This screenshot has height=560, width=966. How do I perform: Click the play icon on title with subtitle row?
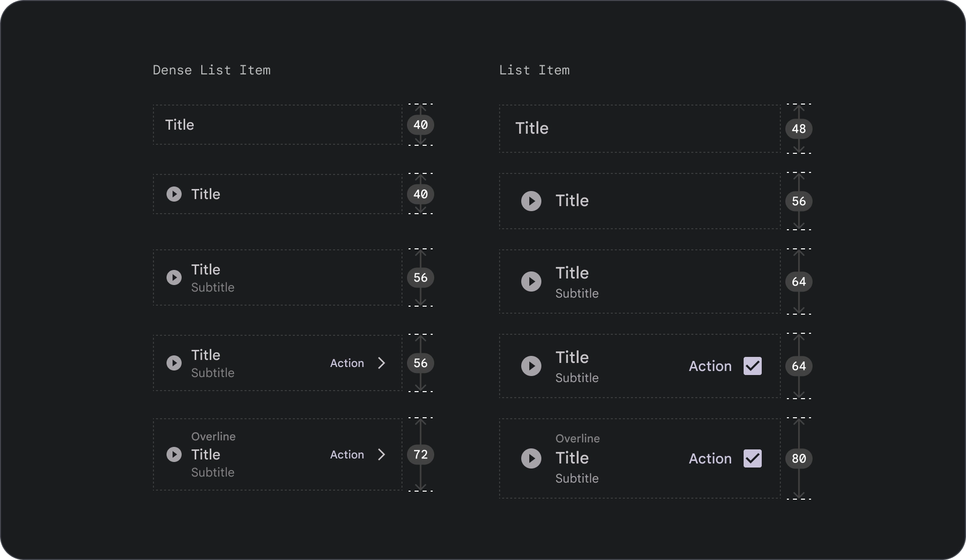[x=173, y=277]
